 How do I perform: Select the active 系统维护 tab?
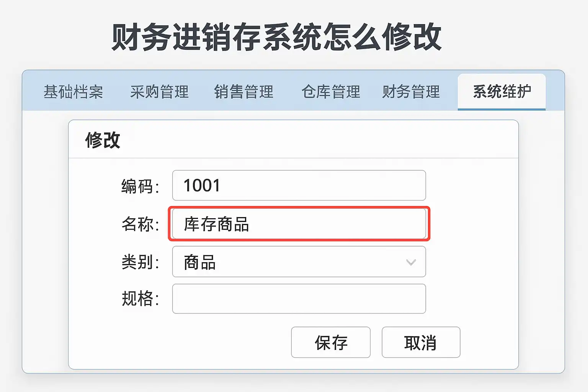[501, 92]
